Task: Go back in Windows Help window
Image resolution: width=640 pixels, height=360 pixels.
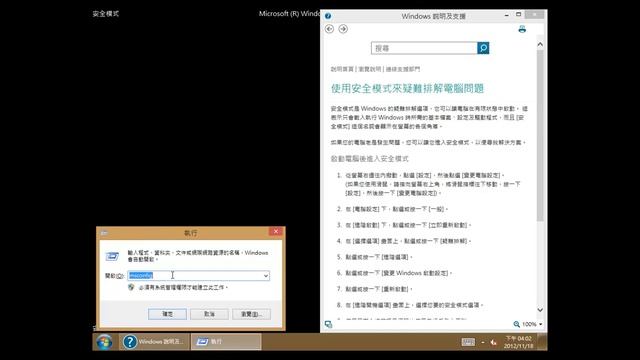Action: (329, 29)
